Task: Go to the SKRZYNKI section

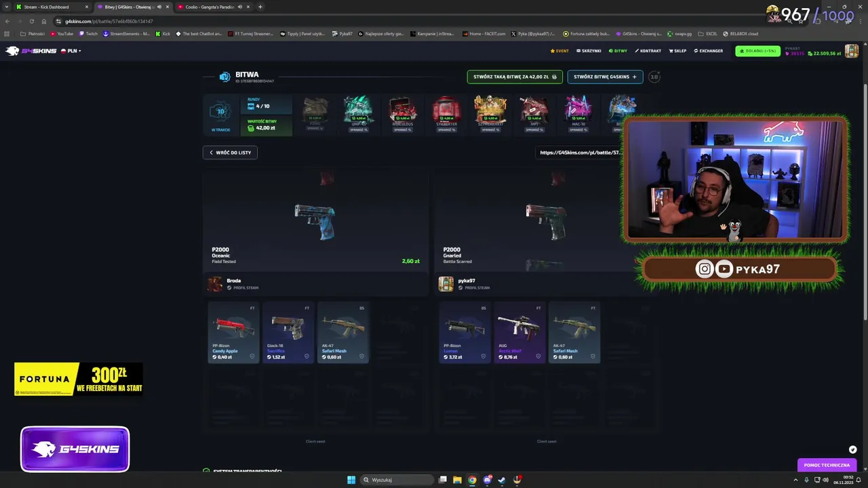Action: [589, 51]
